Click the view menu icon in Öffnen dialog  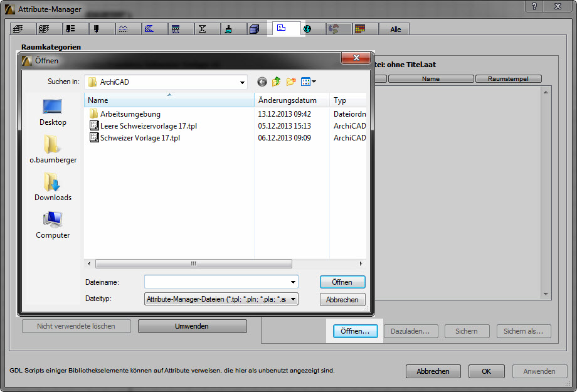(306, 82)
